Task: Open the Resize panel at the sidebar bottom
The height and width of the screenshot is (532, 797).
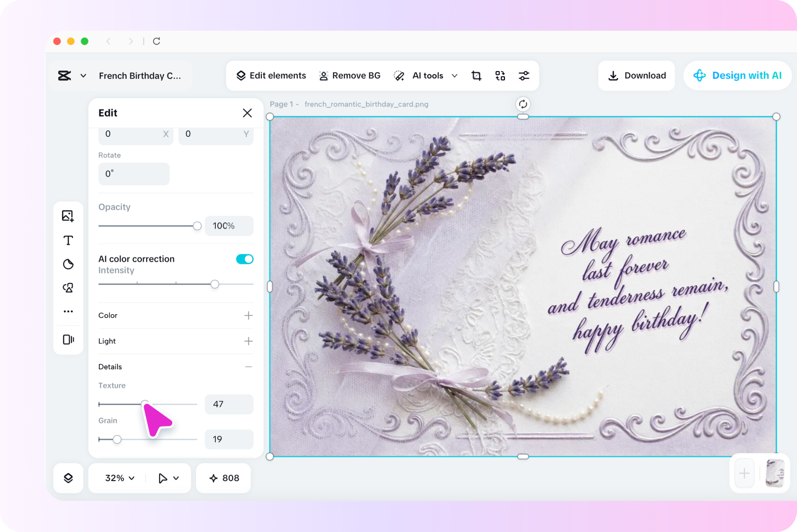Action: [x=68, y=340]
